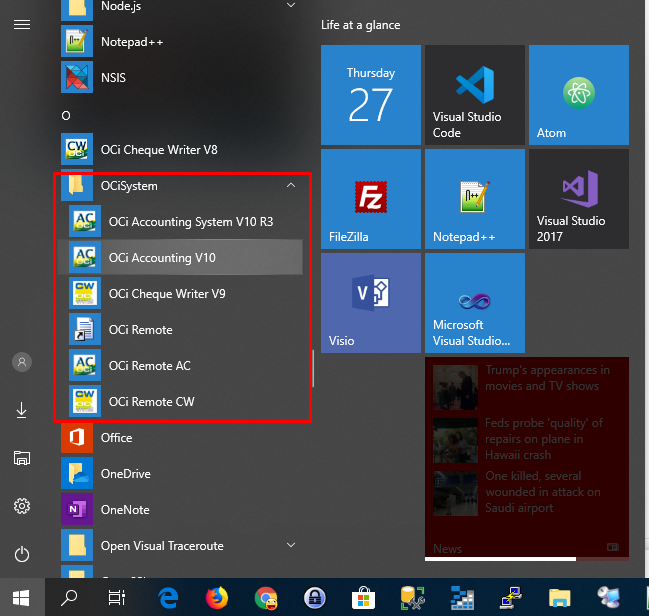
Task: Open OneDrive from the app list
Action: (x=181, y=474)
